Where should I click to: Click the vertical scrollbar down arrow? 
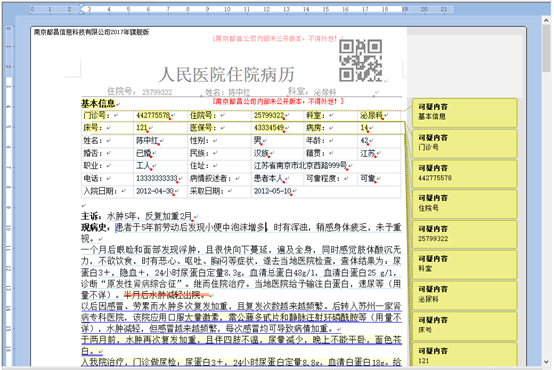[x=546, y=362]
